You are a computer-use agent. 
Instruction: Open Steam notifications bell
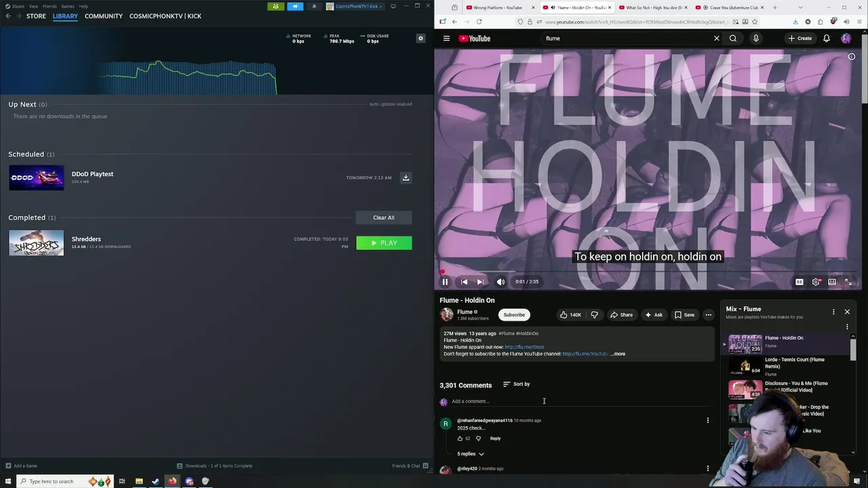click(314, 6)
